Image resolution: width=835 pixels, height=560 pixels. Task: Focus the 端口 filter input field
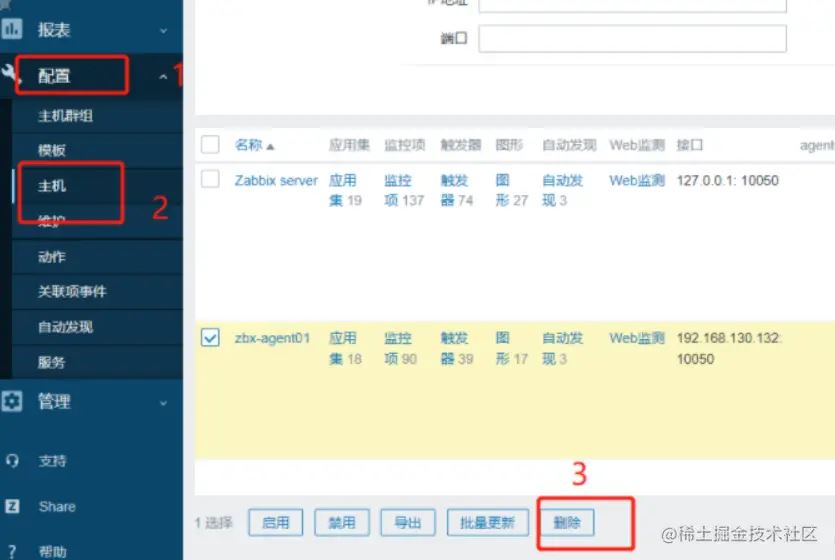(x=633, y=38)
